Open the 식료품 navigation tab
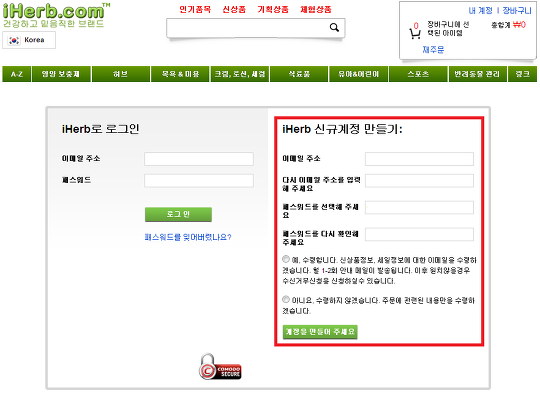Screen dimensions: 540x393 (299, 74)
